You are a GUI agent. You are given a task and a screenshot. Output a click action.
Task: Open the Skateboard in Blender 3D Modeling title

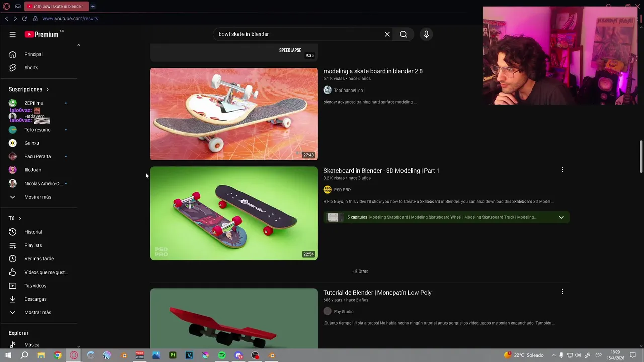[x=381, y=171]
